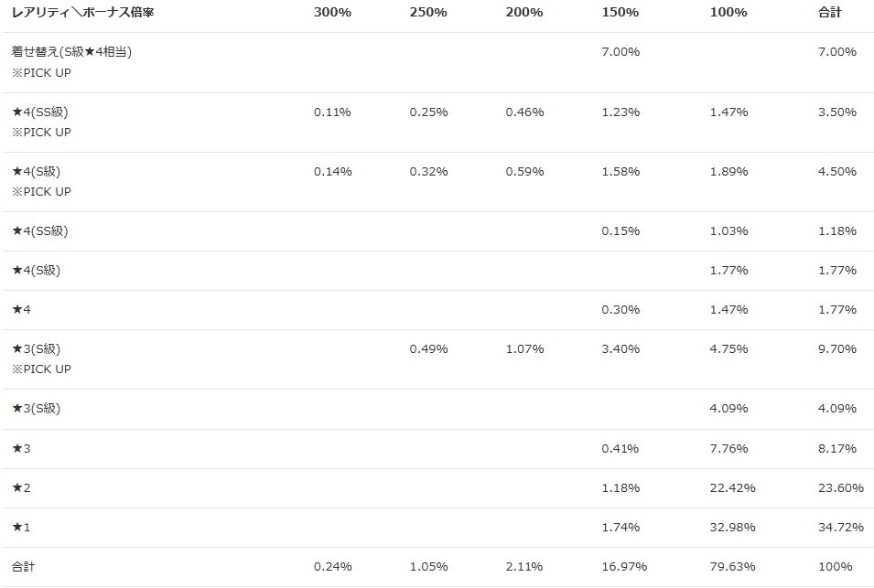Select the 150% column header
874x588 pixels.
click(620, 13)
